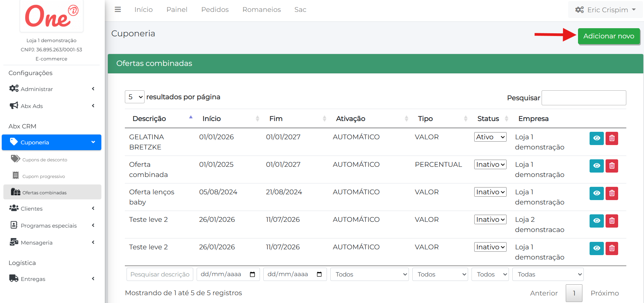This screenshot has width=644, height=303.
Task: Change GELATINA BRETZKE status dropdown
Action: 490,137
